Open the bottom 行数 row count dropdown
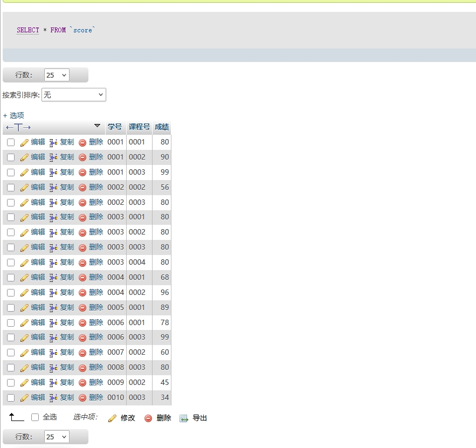Viewport: 476px width, 448px height. (57, 437)
